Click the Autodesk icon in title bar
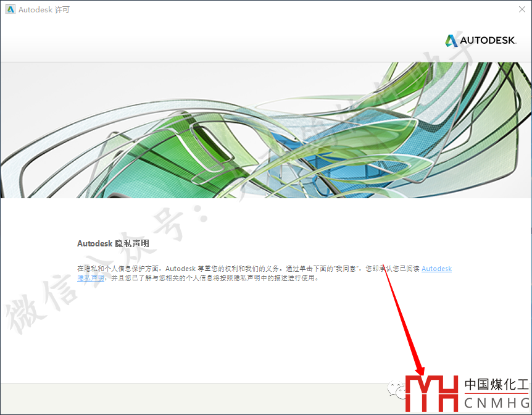Image resolution: width=532 pixels, height=415 pixels. (9, 10)
